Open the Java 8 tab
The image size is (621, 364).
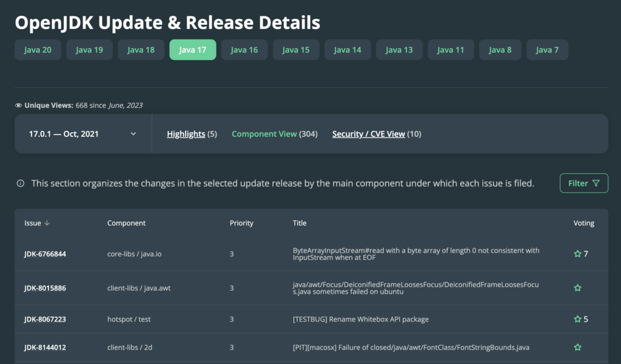point(500,50)
